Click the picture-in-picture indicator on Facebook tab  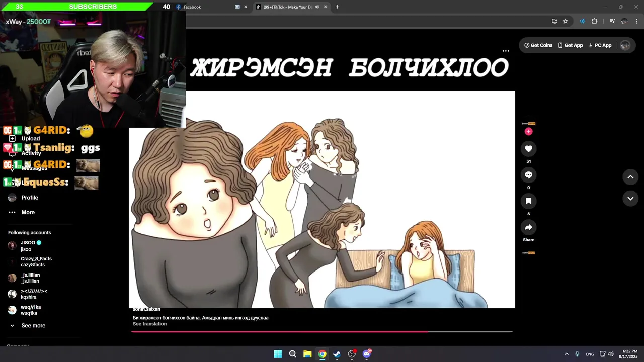(x=237, y=7)
